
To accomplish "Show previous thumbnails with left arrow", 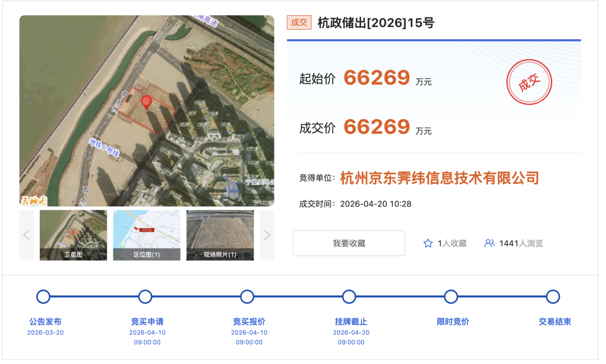I will click(x=26, y=235).
